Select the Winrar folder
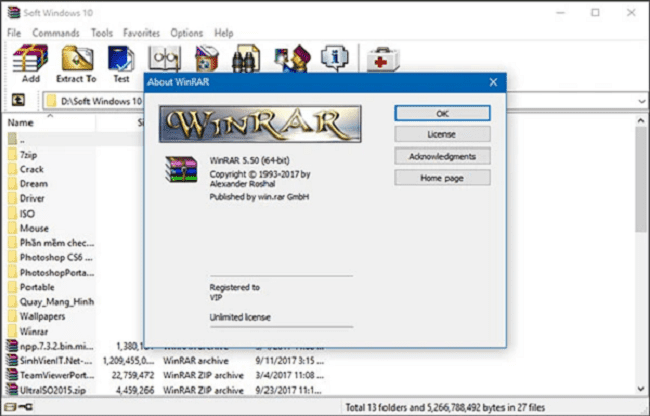The width and height of the screenshot is (650, 416). tap(34, 331)
